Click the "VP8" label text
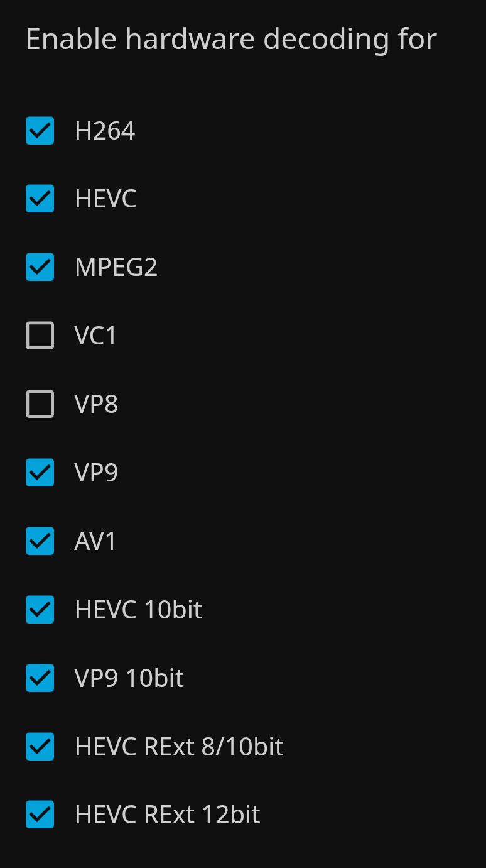The height and width of the screenshot is (868, 486). (x=96, y=404)
